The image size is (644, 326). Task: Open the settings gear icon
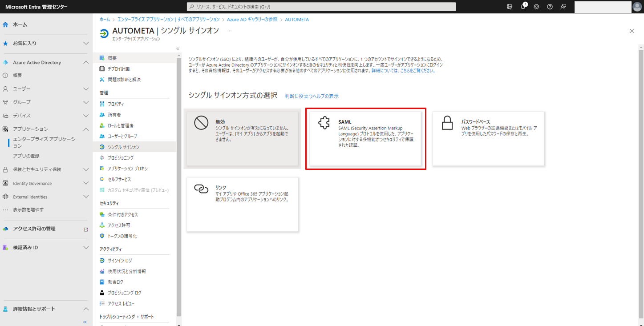pyautogui.click(x=536, y=7)
